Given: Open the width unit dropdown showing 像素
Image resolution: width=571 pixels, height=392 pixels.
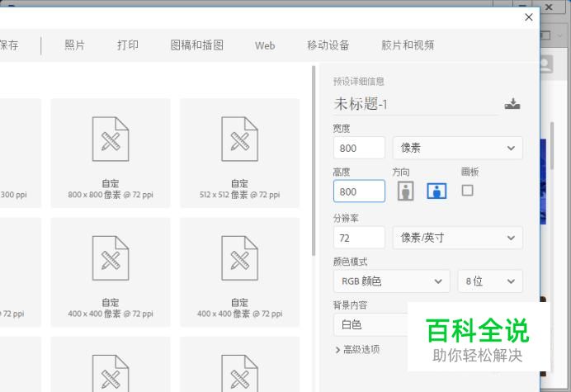Looking at the screenshot, I should (x=457, y=148).
